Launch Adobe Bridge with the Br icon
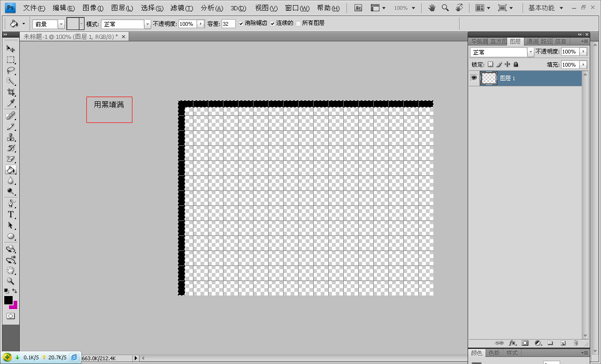 pos(358,8)
